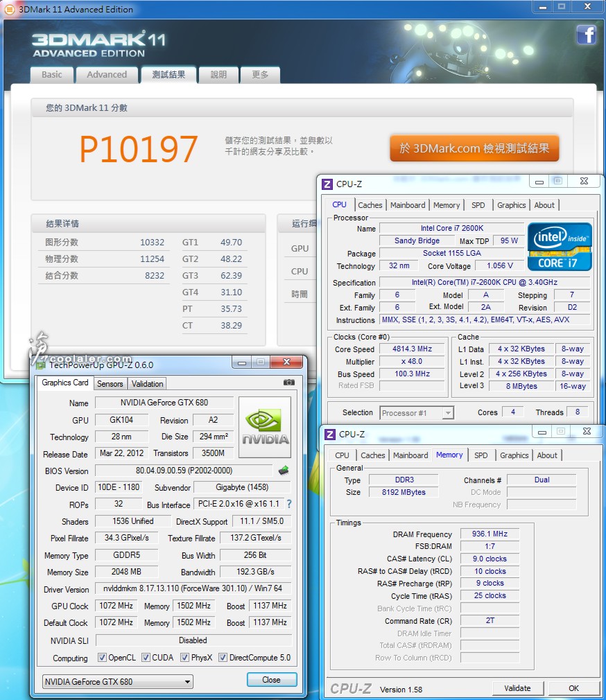
Task: Open the SPD tab in the lower CPU-Z window
Action: [481, 455]
